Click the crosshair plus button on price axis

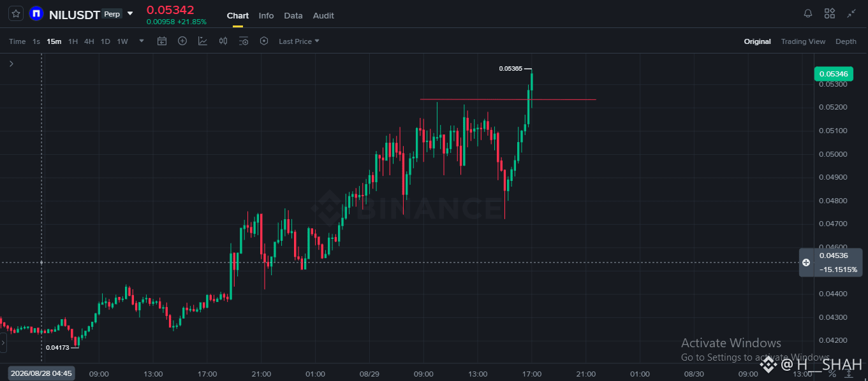[806, 262]
